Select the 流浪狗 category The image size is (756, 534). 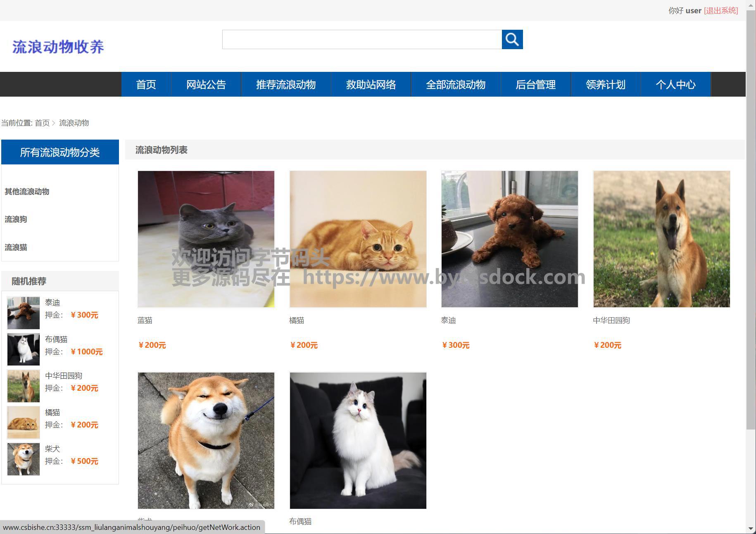click(16, 219)
